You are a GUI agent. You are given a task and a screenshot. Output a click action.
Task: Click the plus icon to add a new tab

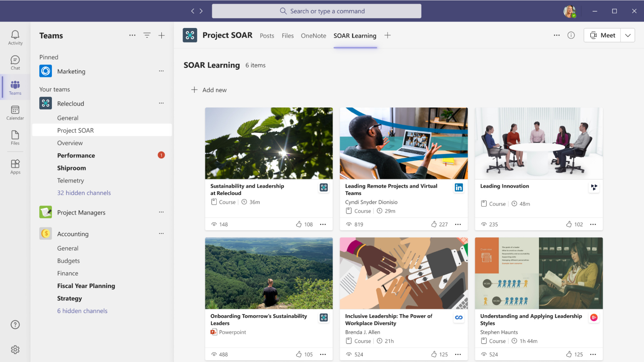click(x=387, y=35)
